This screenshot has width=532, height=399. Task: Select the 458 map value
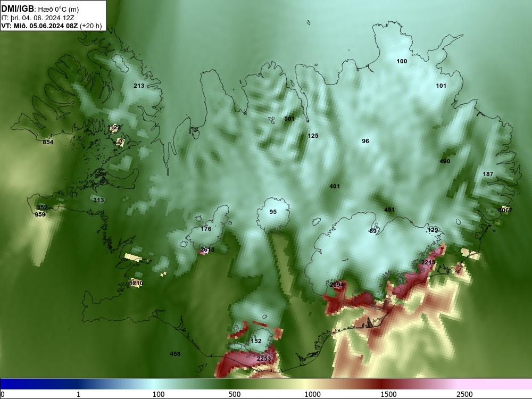[175, 354]
